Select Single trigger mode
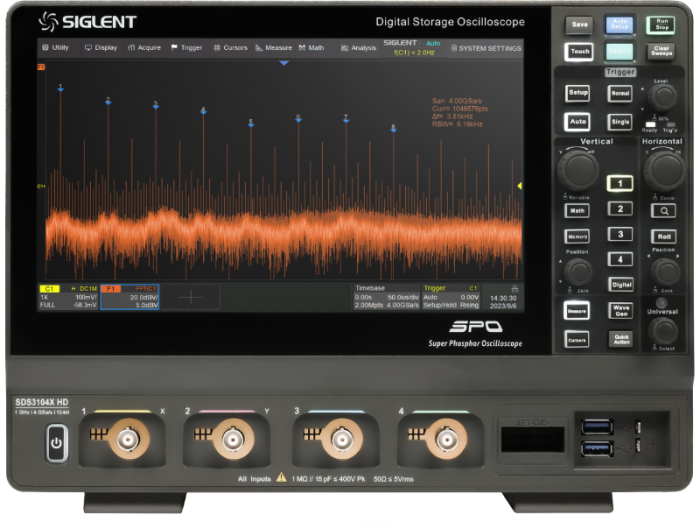 [620, 122]
